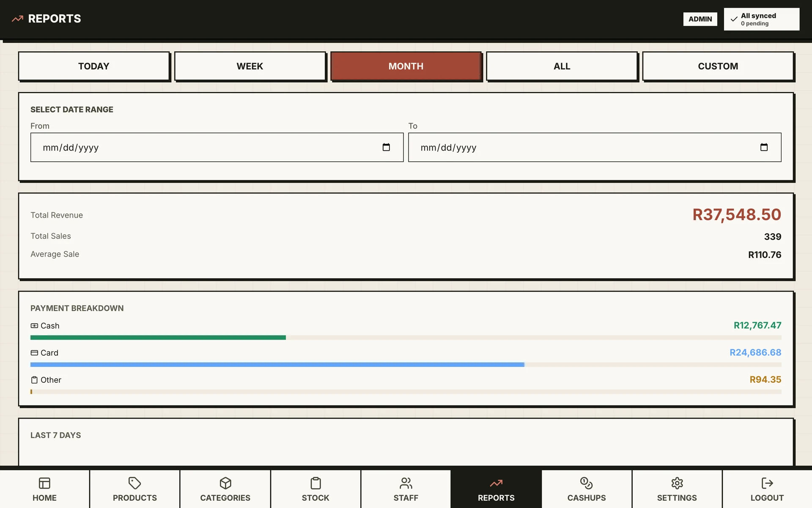The width and height of the screenshot is (812, 508).
Task: Click Logout in bottom navigation
Action: coord(767,489)
